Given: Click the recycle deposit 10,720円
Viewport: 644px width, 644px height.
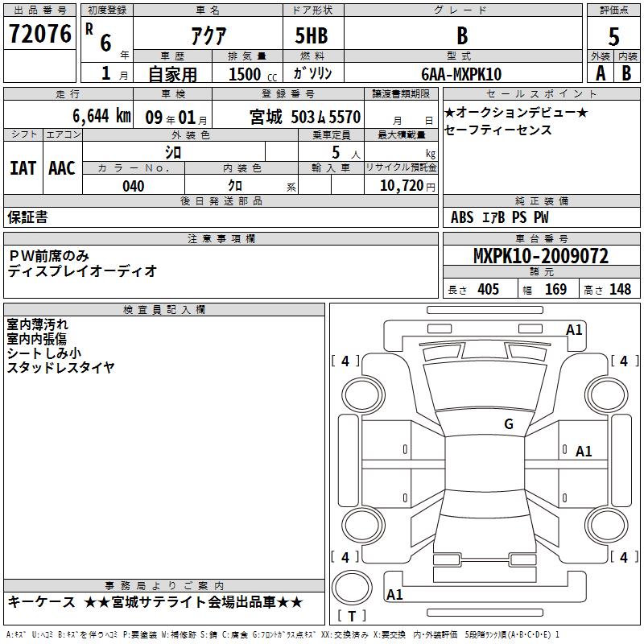Looking at the screenshot, I should coord(401,186).
